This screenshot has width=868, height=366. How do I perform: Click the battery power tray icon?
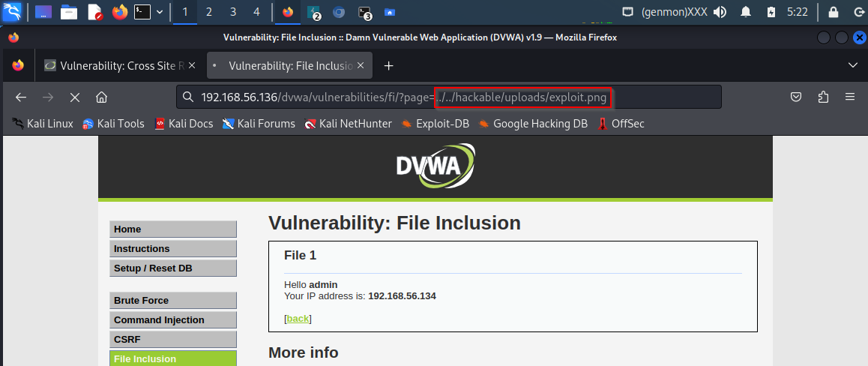(x=771, y=12)
